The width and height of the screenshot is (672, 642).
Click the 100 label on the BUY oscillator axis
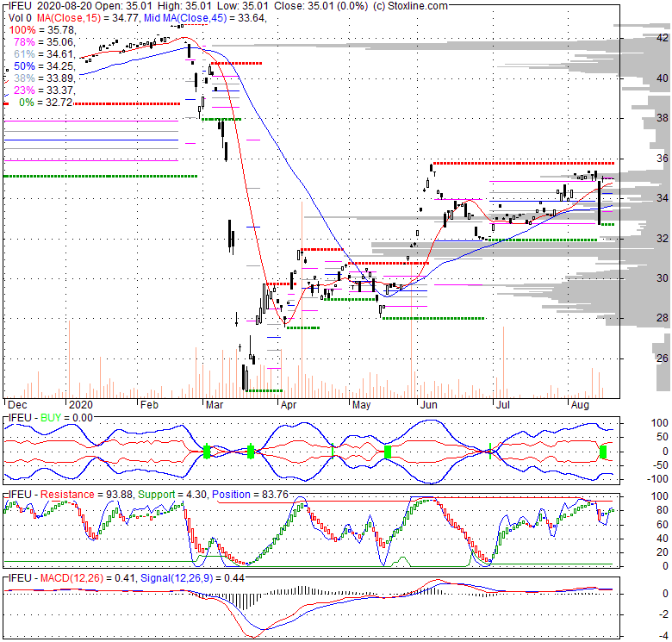point(660,423)
